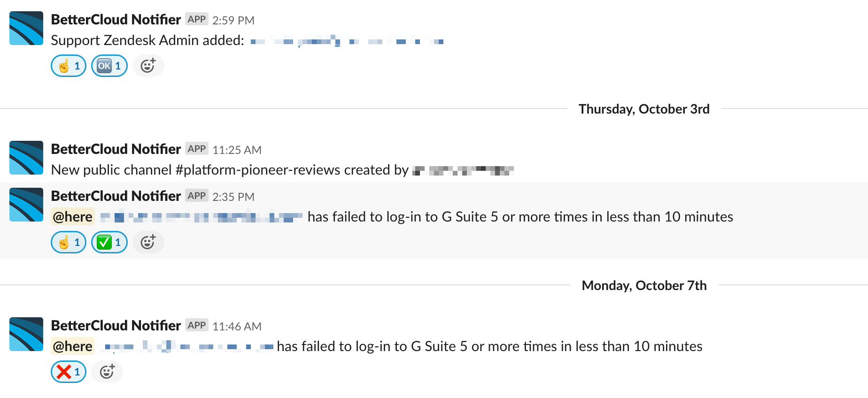Toggle the red X reaction on the 11:46 AM message
Image resolution: width=868 pixels, height=398 pixels.
click(x=69, y=372)
